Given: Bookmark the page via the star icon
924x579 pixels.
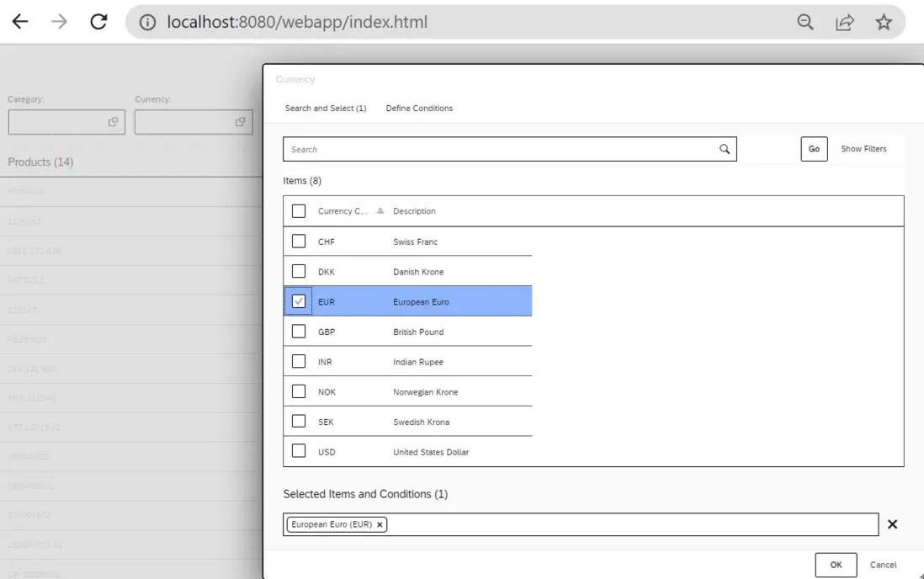Looking at the screenshot, I should (x=884, y=23).
